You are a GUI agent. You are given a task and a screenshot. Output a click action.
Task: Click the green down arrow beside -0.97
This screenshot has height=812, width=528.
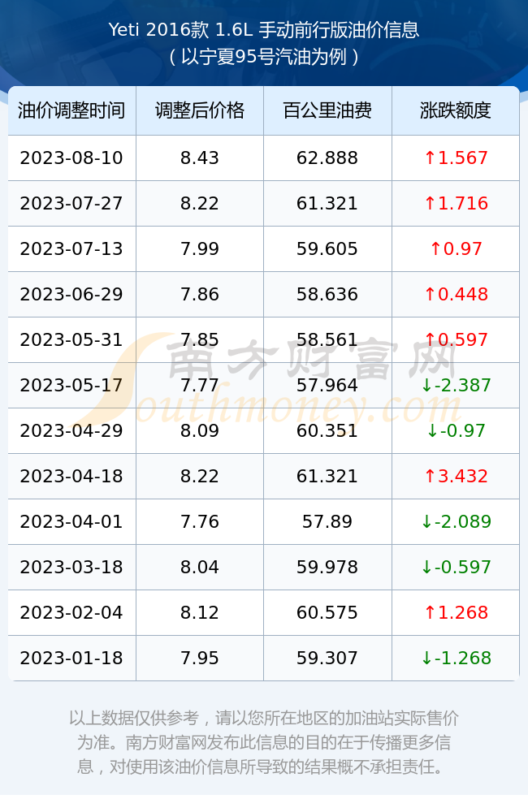click(x=432, y=431)
